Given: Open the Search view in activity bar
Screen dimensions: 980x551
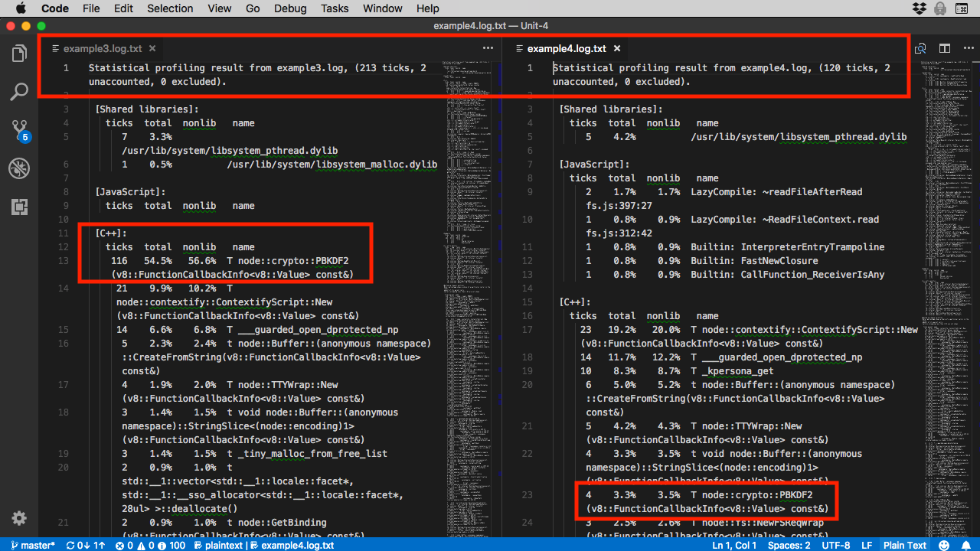Looking at the screenshot, I should coord(19,92).
